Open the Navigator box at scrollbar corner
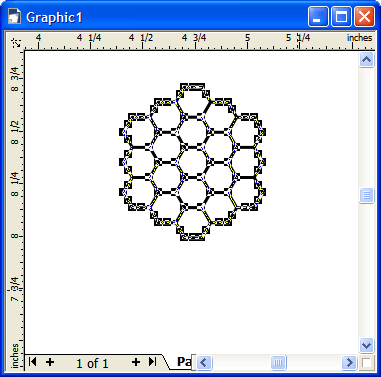This screenshot has width=381, height=377. pos(366,362)
